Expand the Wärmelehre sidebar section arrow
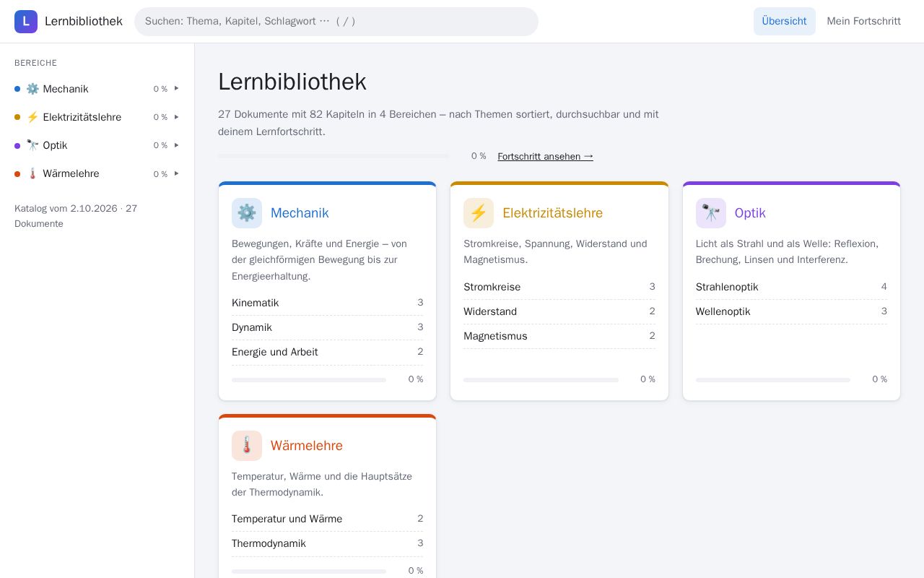The height and width of the screenshot is (578, 924). pyautogui.click(x=176, y=173)
